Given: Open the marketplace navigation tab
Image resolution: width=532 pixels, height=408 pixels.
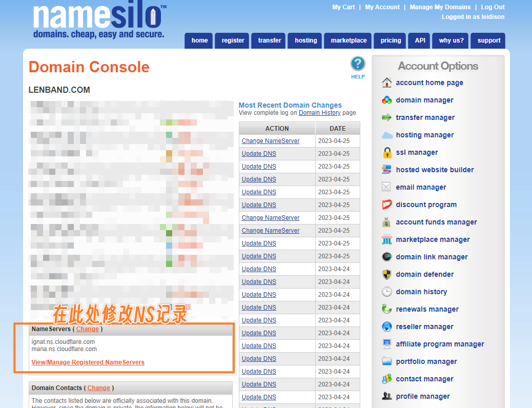Looking at the screenshot, I should pos(348,40).
